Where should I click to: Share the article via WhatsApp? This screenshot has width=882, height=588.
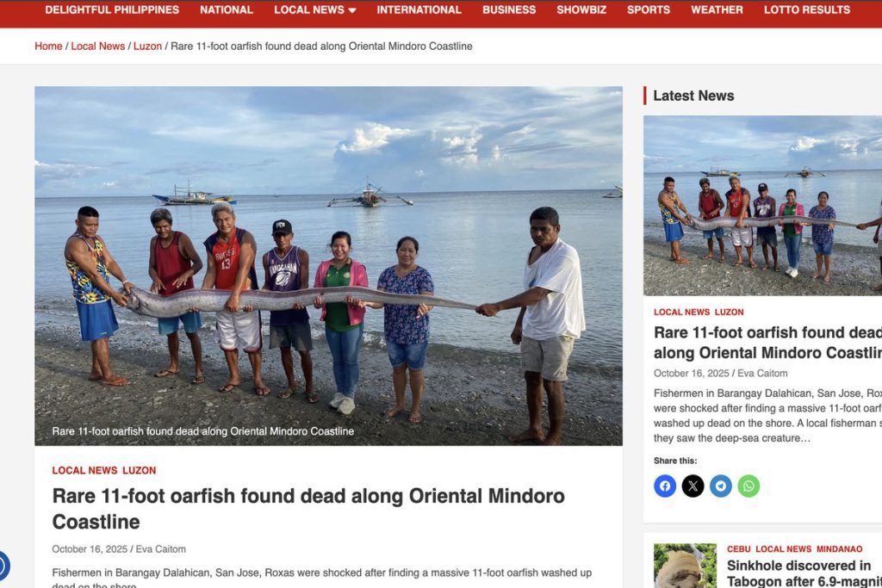pos(748,486)
